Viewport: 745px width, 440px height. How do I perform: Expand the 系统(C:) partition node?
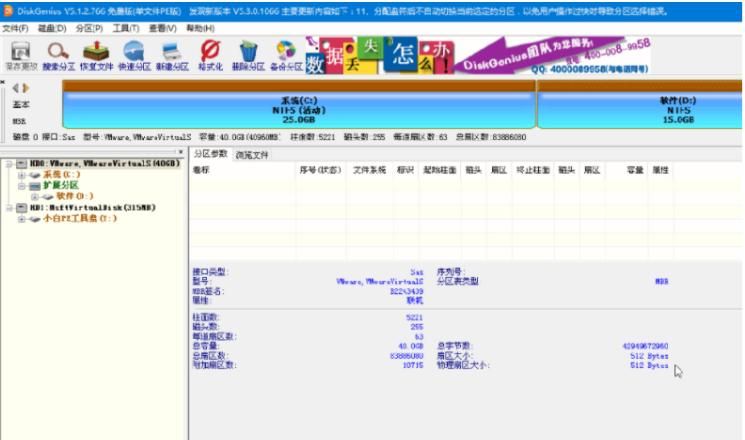[x=22, y=175]
